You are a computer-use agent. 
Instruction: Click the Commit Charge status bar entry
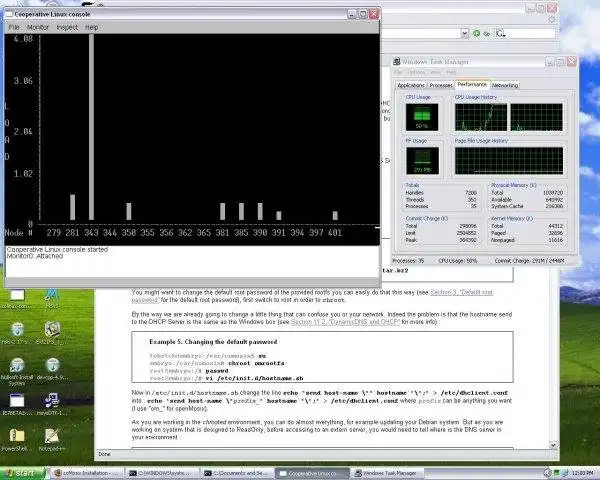point(530,261)
